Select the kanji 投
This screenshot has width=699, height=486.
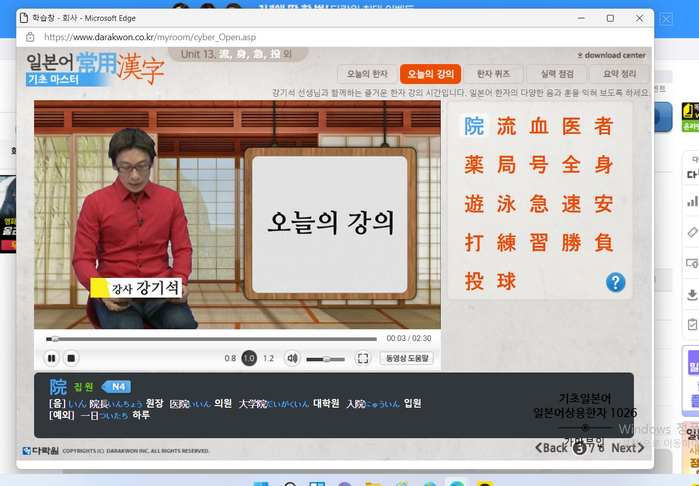click(474, 282)
